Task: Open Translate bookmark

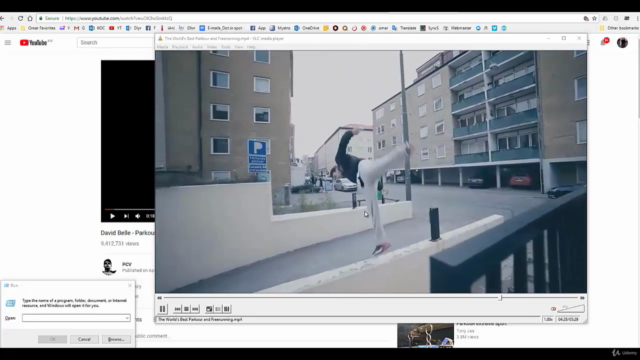Action: tap(404, 28)
